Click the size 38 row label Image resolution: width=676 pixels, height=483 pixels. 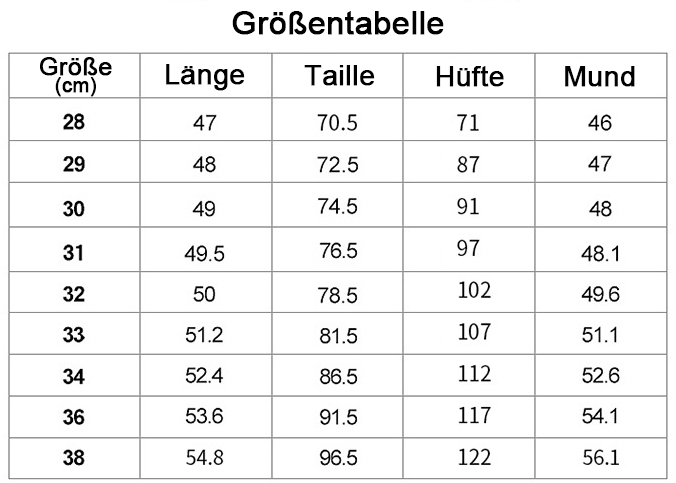pos(75,458)
